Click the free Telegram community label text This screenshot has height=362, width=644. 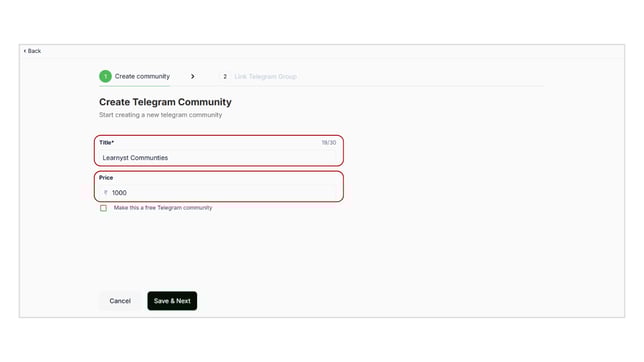click(x=163, y=208)
